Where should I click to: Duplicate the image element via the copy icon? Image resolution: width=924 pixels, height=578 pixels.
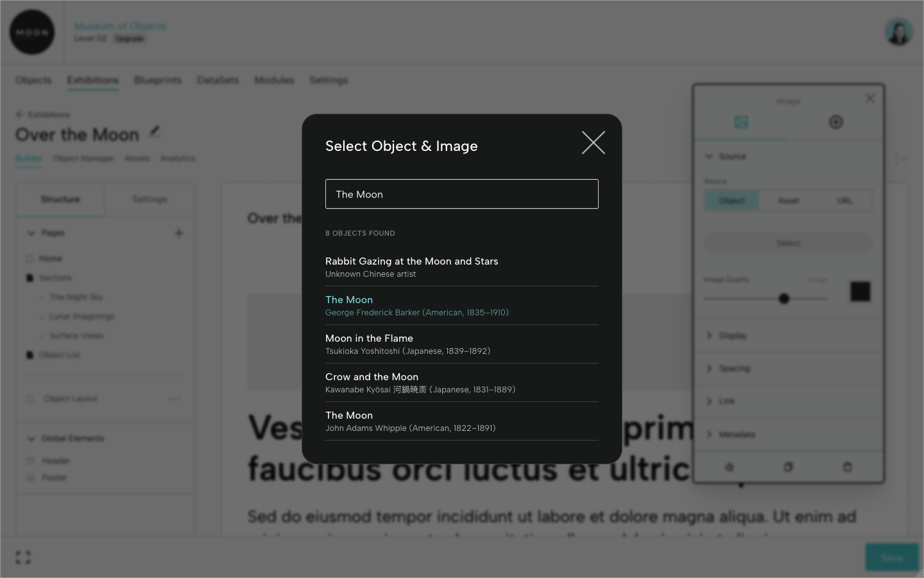coord(788,467)
